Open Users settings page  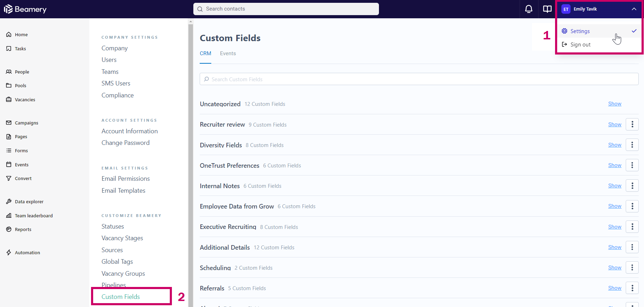[109, 60]
